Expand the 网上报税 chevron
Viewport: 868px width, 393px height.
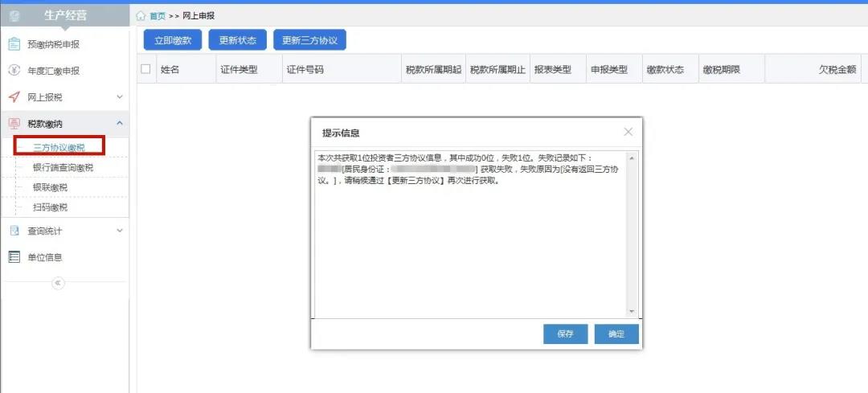(120, 97)
